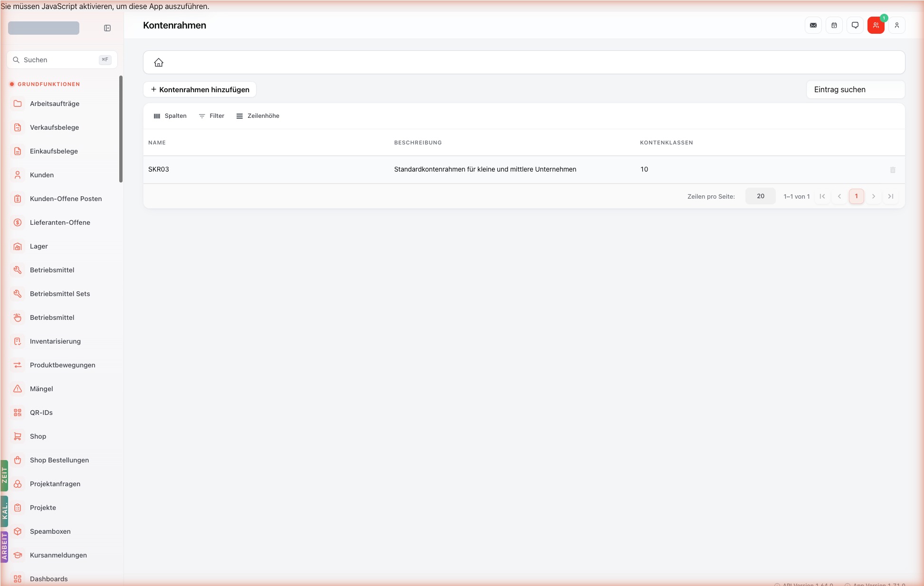The height and width of the screenshot is (586, 924).
Task: Open the SKR03 name cell
Action: 159,169
